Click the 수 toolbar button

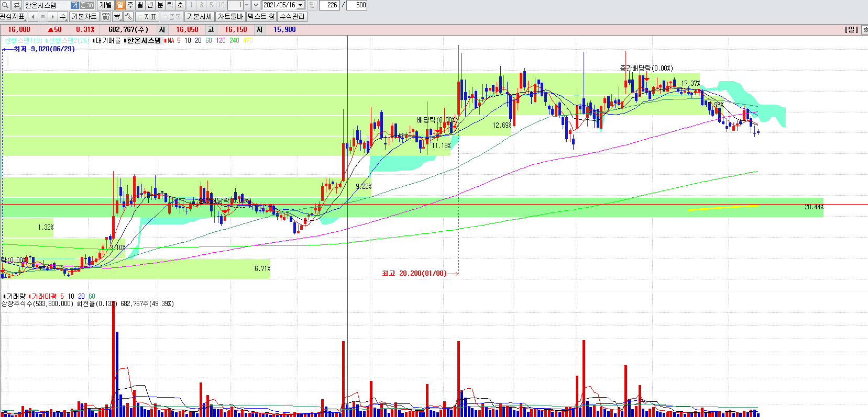pos(63,17)
